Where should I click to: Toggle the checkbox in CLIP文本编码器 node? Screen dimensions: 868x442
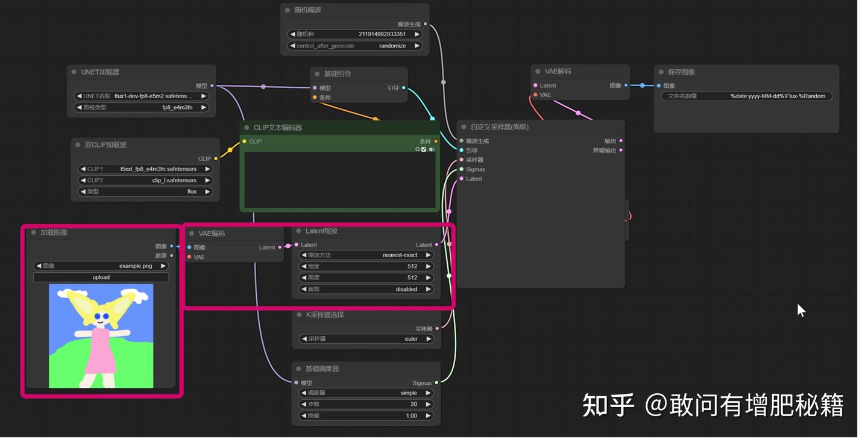click(424, 149)
